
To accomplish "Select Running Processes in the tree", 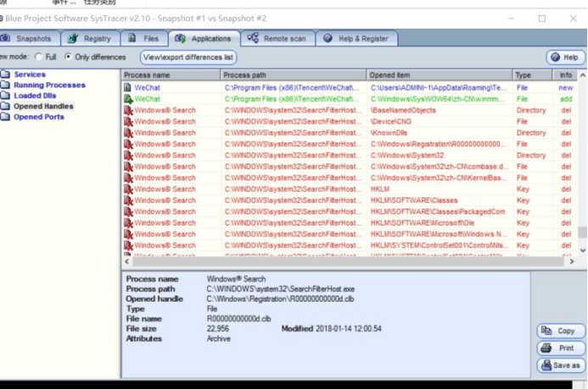I will (x=49, y=85).
